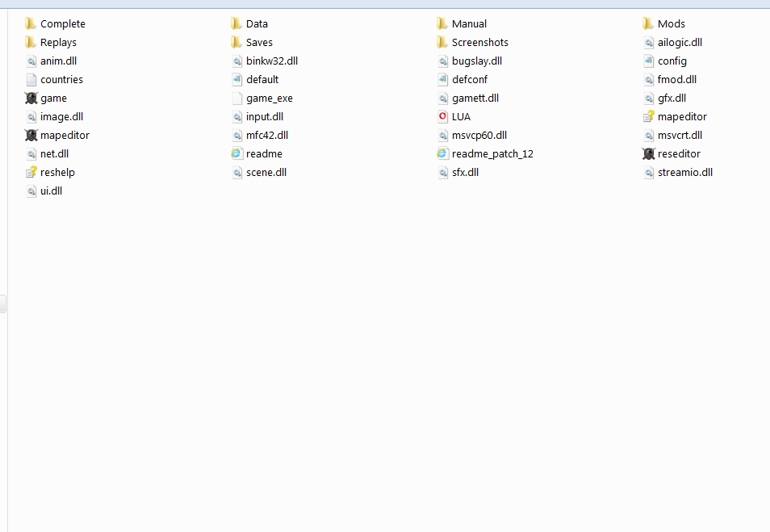
Task: Click the browser icon of readme file
Action: tap(236, 153)
